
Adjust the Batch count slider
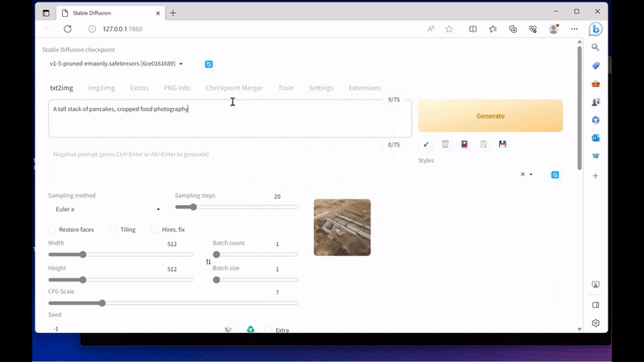[255, 254]
